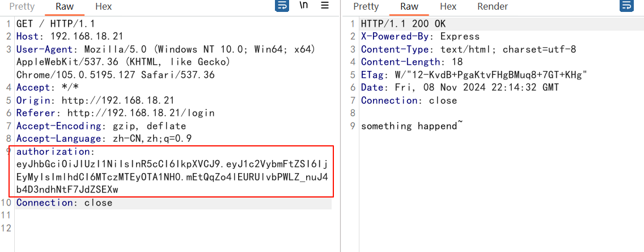Select the request Raw tab
644x252 pixels.
click(x=65, y=7)
